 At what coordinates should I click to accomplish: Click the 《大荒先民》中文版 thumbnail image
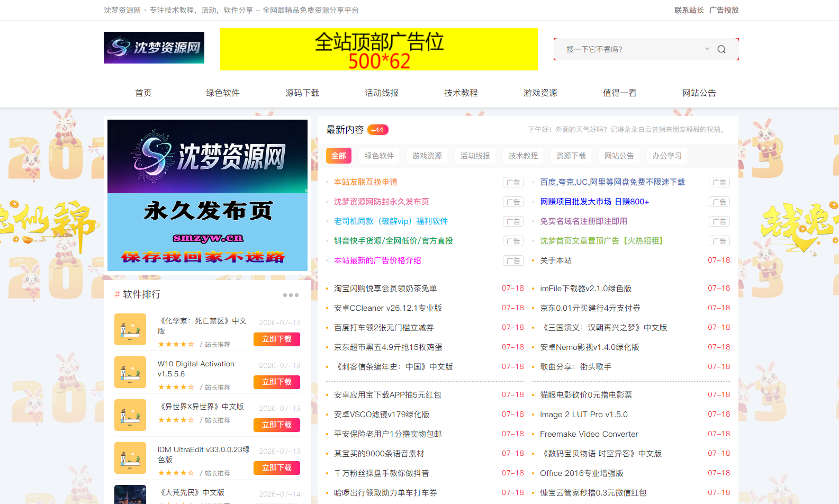point(130,494)
